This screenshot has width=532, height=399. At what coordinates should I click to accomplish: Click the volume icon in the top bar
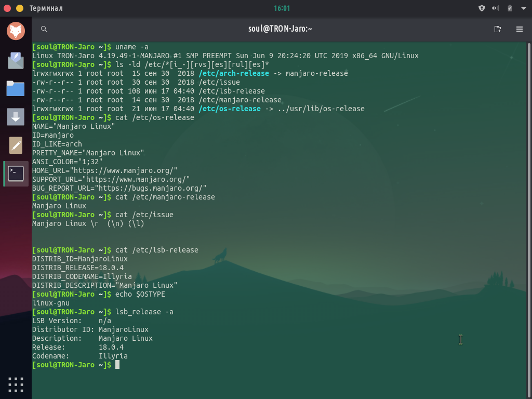(x=496, y=8)
